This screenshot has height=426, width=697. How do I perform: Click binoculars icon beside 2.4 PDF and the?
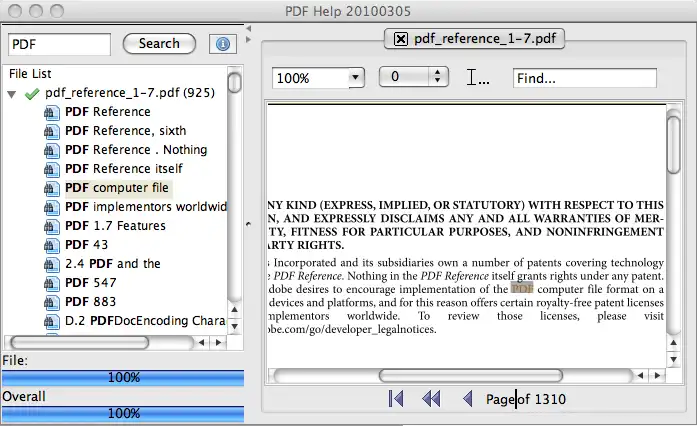click(x=52, y=265)
